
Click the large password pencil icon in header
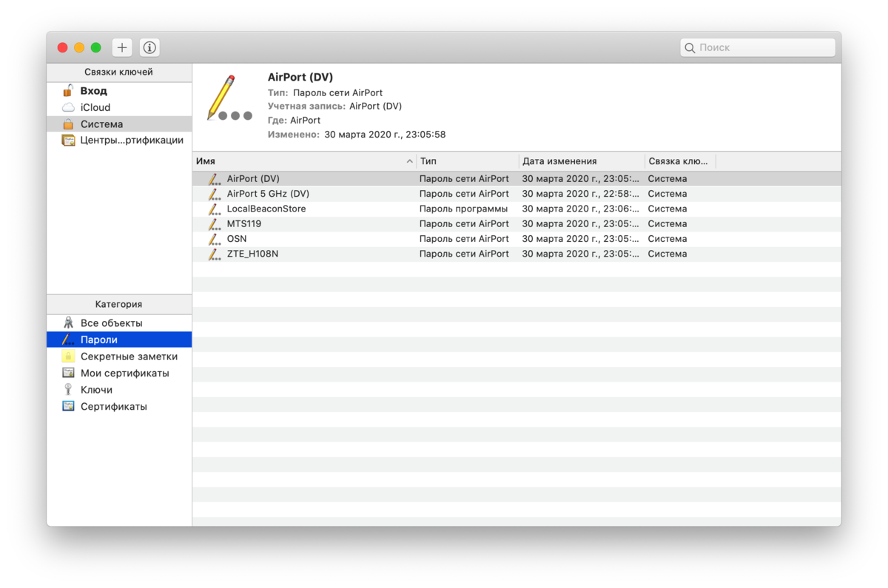pyautogui.click(x=229, y=98)
